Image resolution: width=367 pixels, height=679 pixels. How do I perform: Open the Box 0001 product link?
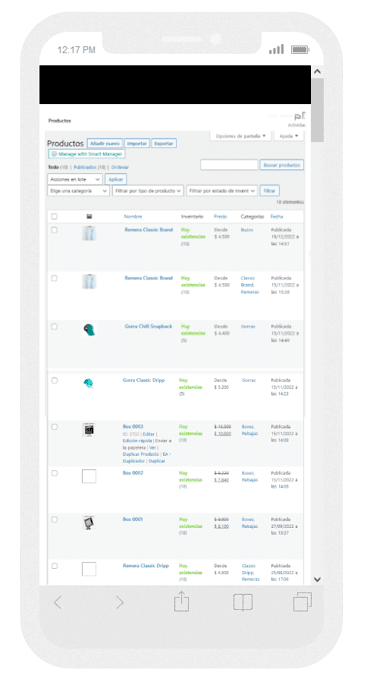point(132,519)
